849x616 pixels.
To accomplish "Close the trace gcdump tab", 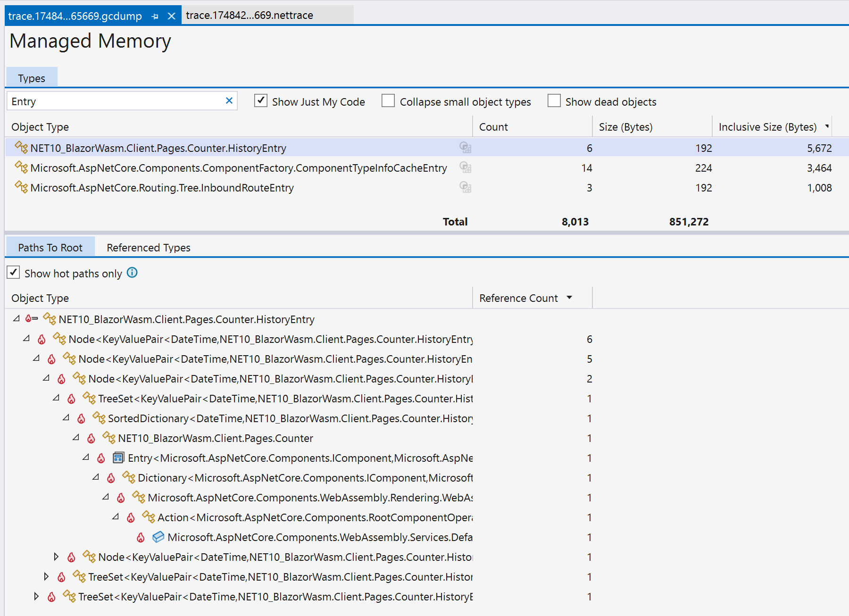I will coord(172,17).
